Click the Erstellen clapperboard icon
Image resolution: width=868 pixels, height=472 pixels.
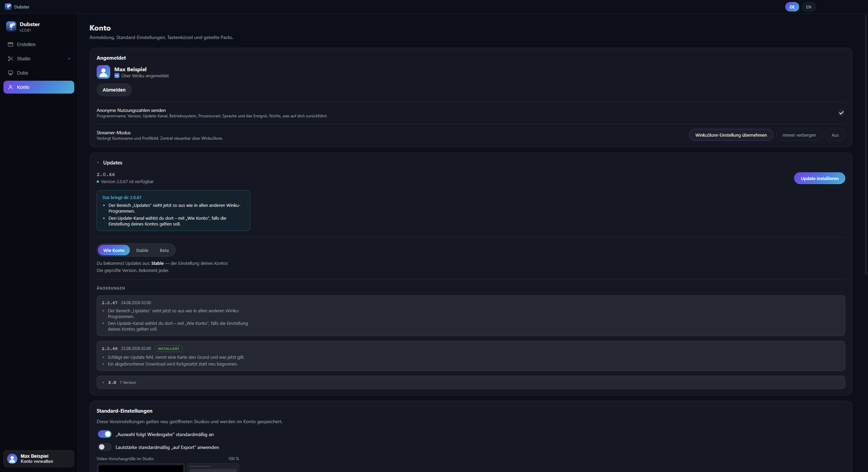click(11, 44)
